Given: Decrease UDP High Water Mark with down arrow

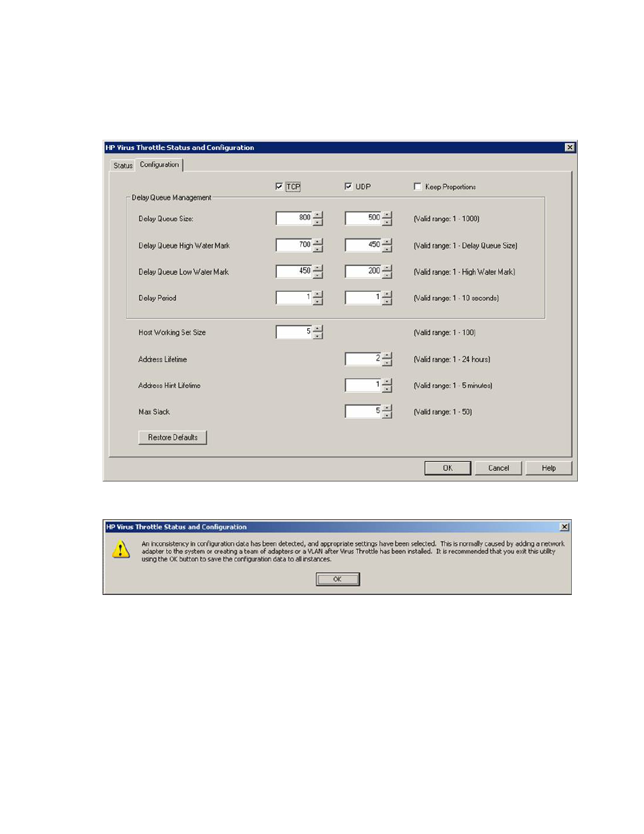Looking at the screenshot, I should [387, 249].
